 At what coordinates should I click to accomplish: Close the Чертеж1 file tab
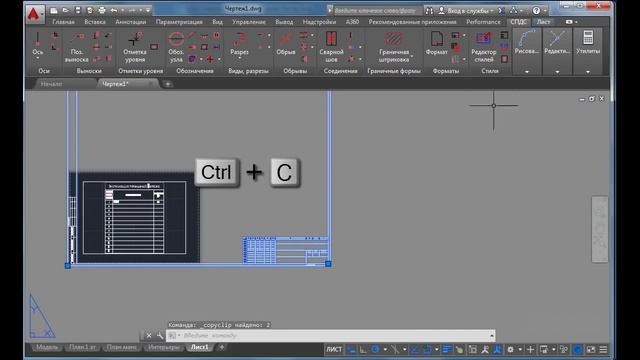point(151,84)
